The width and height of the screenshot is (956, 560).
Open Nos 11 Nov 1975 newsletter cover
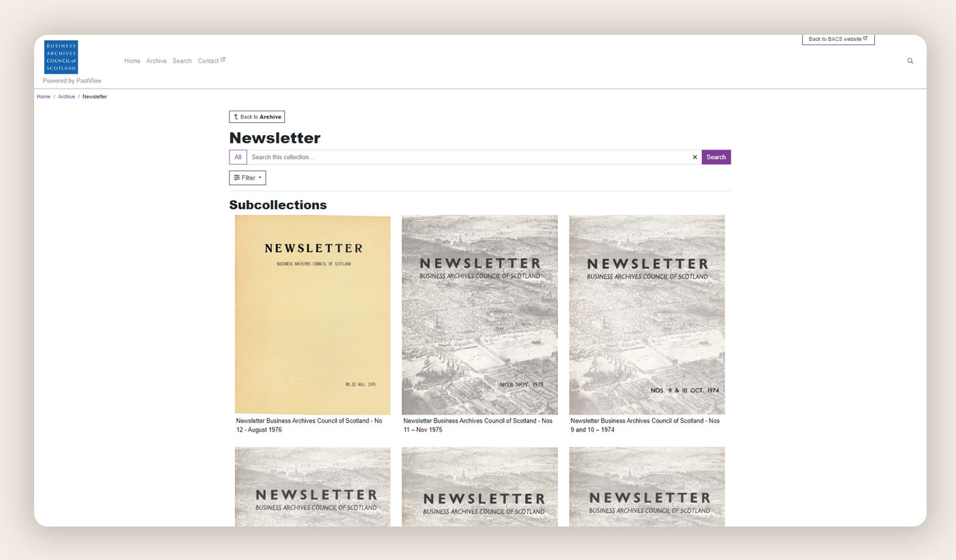[479, 314]
